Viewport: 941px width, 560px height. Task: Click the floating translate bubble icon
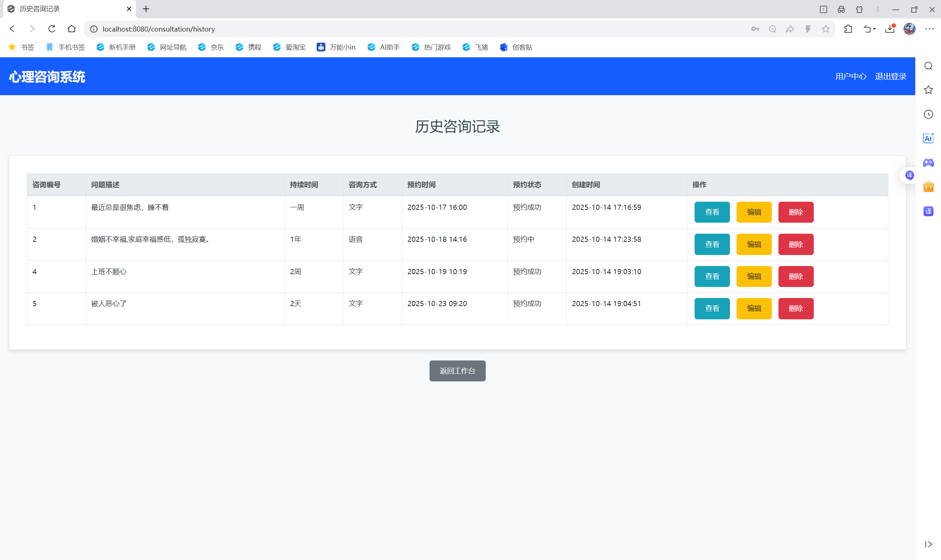(910, 175)
